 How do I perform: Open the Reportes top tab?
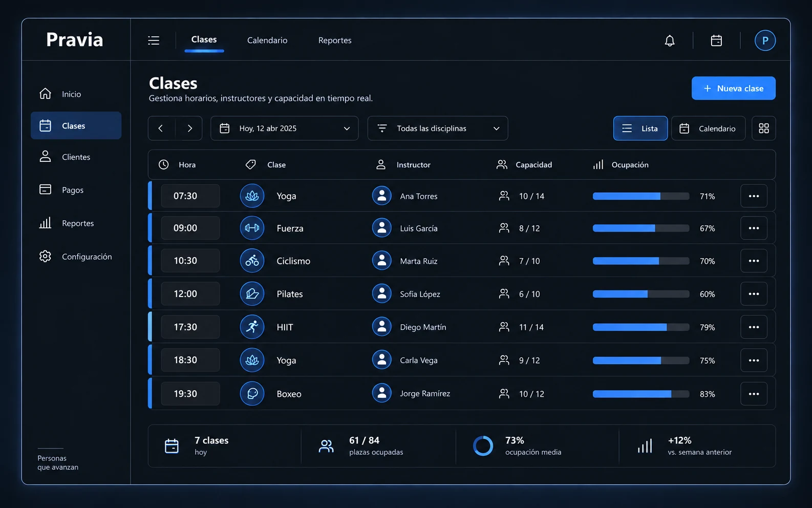tap(335, 40)
